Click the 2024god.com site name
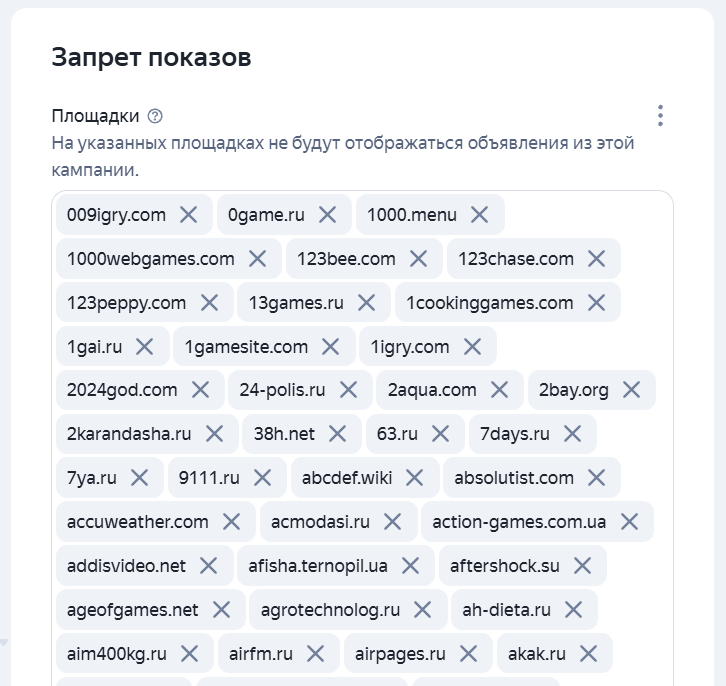The image size is (726, 686). [122, 390]
